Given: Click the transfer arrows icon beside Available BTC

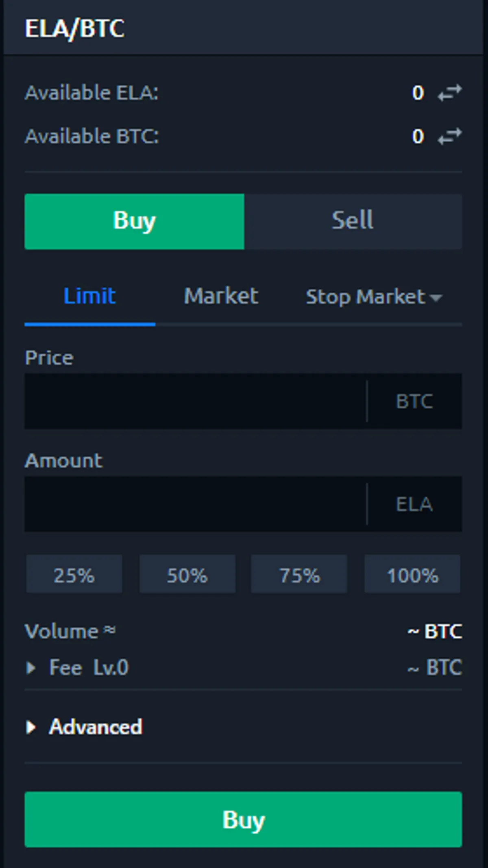Looking at the screenshot, I should pos(449,136).
